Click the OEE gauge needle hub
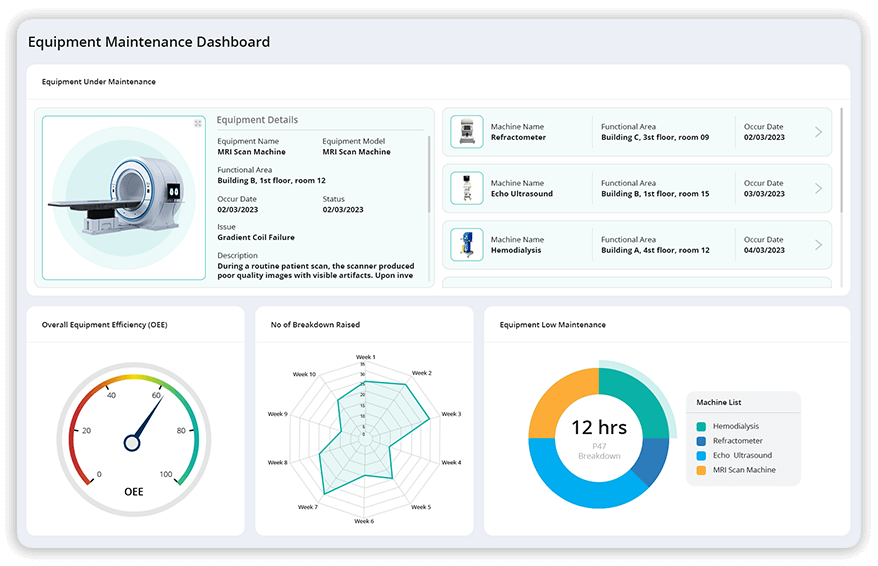 132,442
